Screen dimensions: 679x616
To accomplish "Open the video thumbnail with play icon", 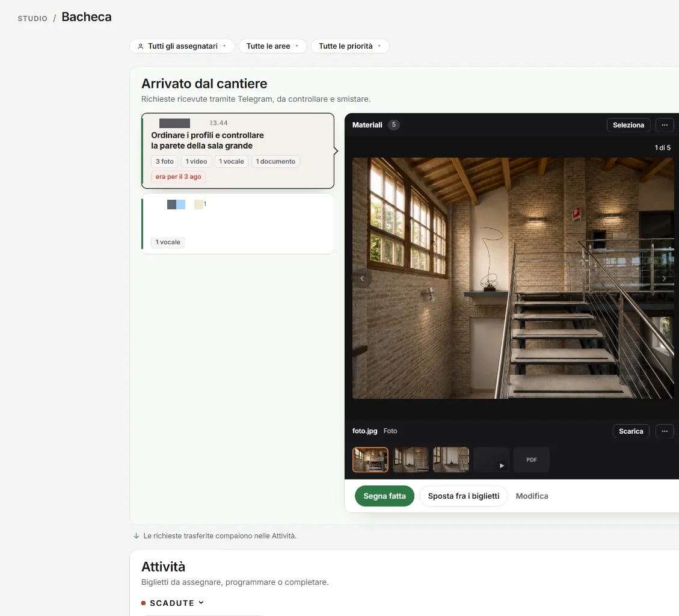I will [491, 460].
